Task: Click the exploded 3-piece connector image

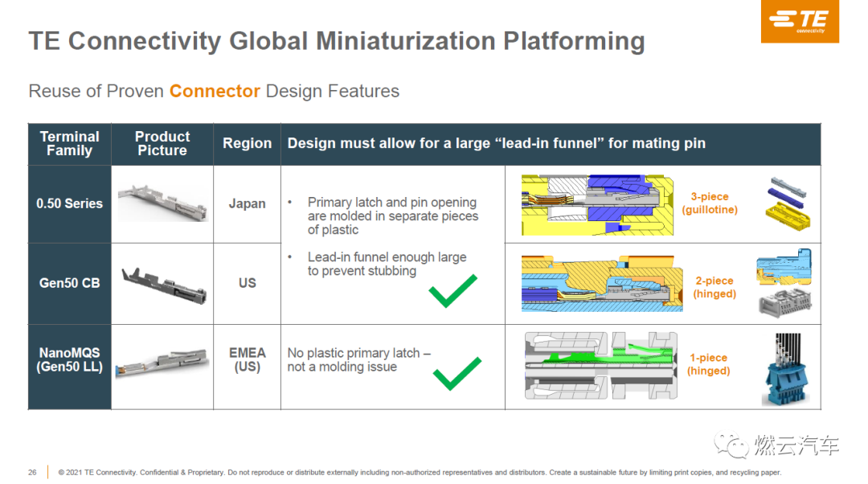Action: (x=788, y=203)
